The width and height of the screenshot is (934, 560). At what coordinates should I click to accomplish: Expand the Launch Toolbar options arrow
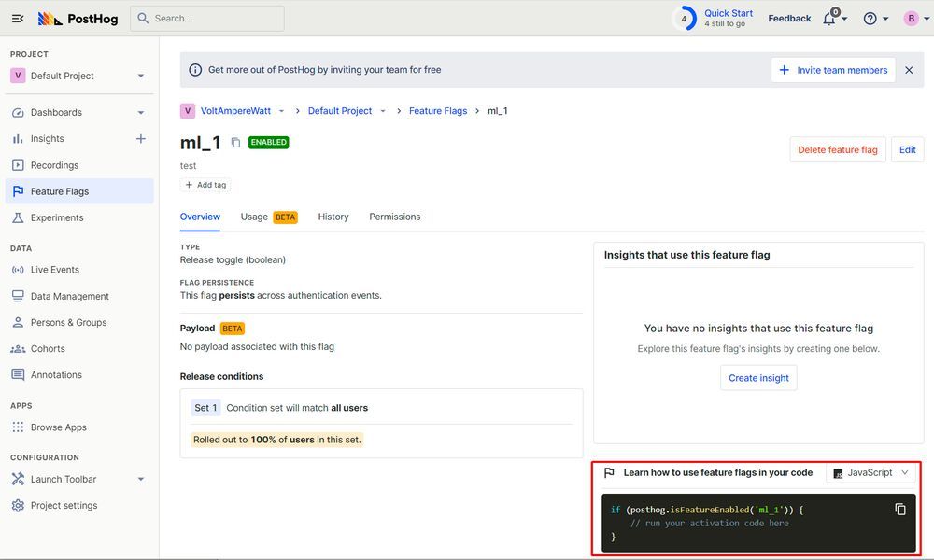[x=141, y=480]
